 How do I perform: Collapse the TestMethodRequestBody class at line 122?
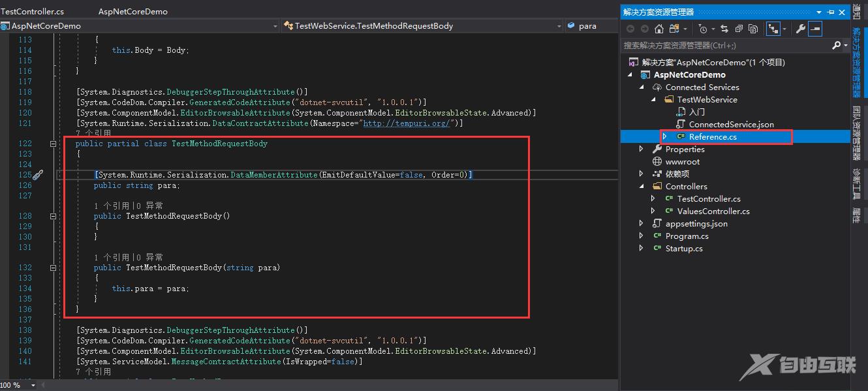click(x=53, y=144)
